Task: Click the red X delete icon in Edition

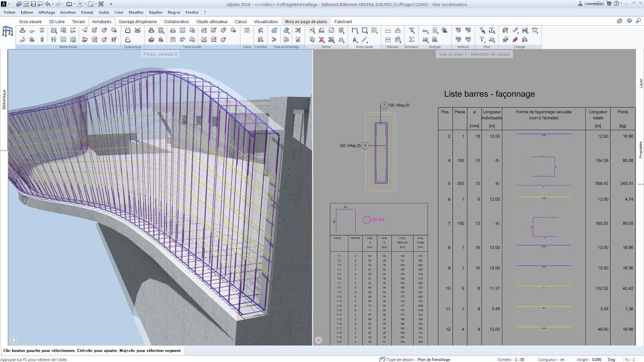Action: [322, 40]
